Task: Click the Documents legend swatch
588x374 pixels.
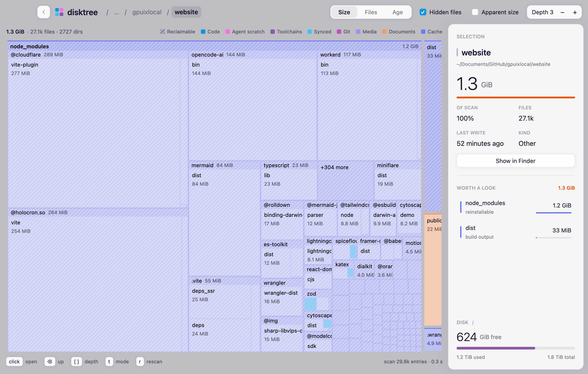Action: tap(384, 31)
